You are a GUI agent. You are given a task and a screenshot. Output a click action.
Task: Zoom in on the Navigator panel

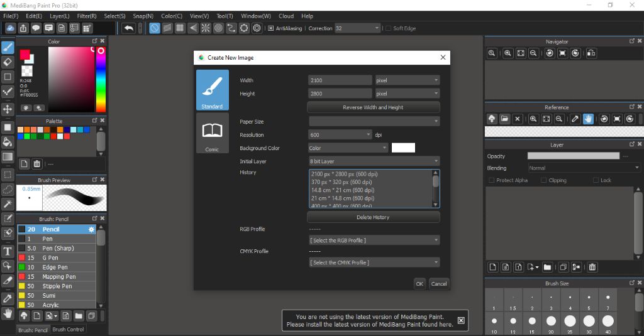508,53
